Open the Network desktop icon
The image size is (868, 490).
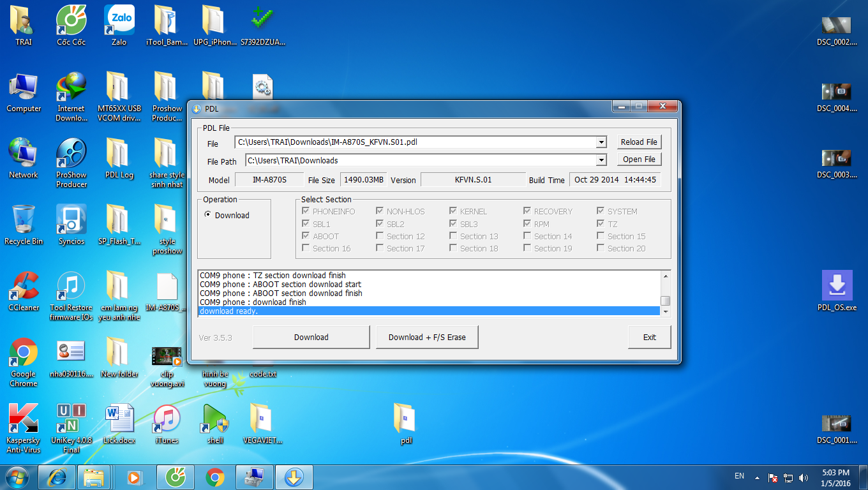click(24, 158)
